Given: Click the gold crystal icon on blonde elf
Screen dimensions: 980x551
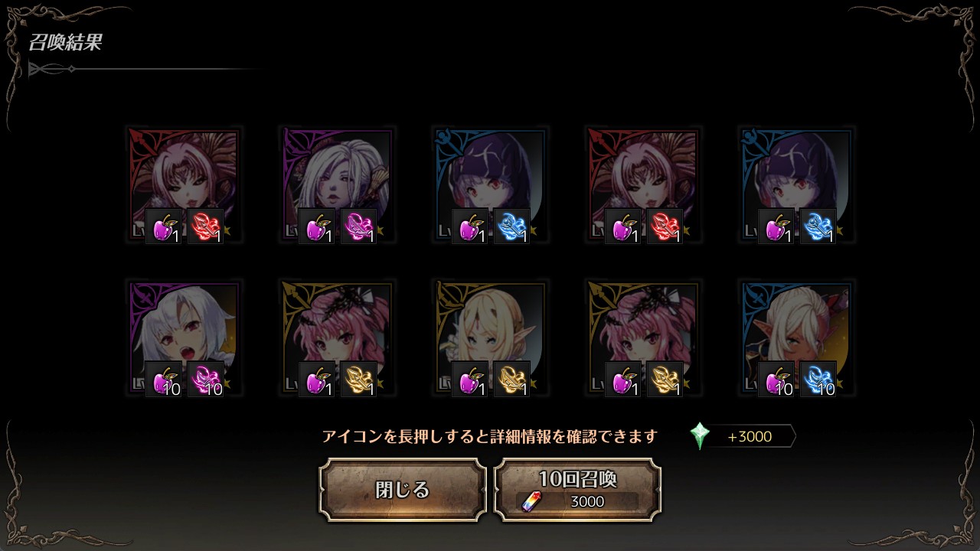Looking at the screenshot, I should [511, 379].
